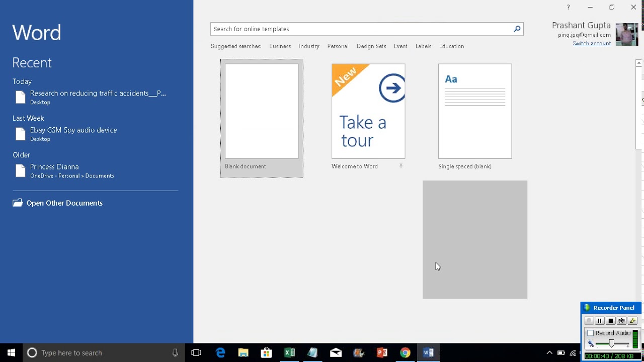The image size is (644, 362).
Task: Click the Cortana microphone in taskbar search
Action: [x=175, y=353]
